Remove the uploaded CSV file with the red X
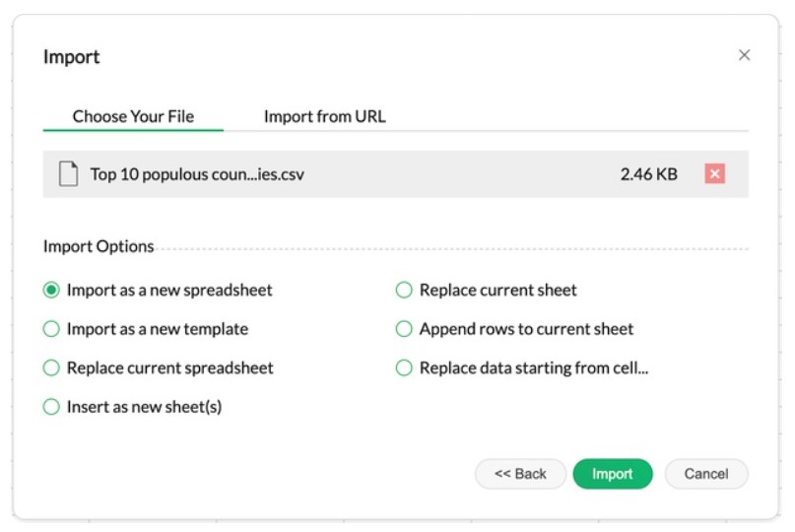 coord(715,174)
